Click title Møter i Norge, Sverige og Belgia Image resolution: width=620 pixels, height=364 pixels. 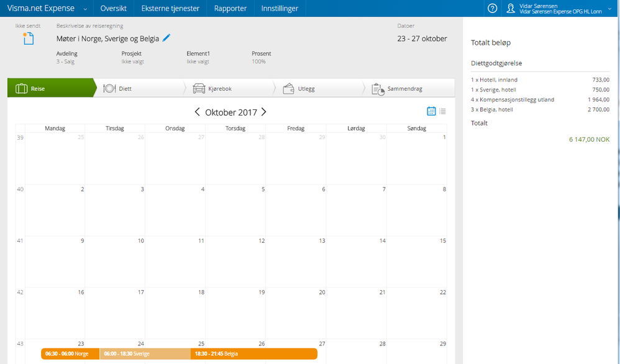pos(107,39)
